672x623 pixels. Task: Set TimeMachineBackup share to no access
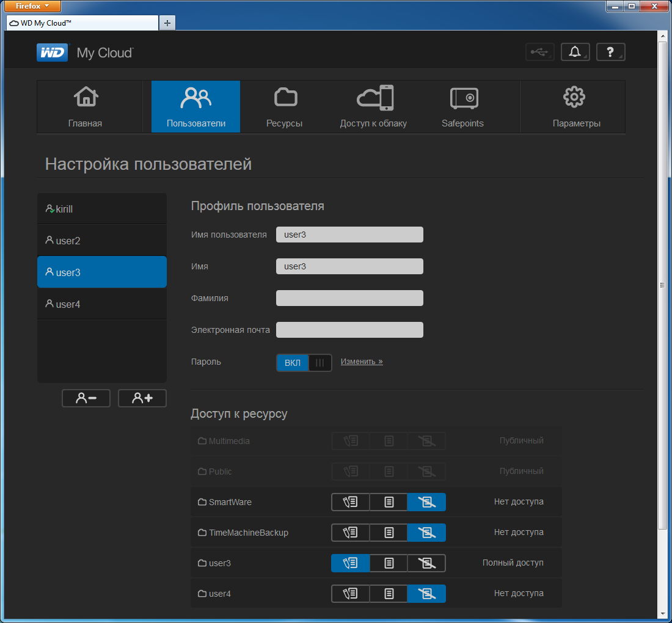click(426, 532)
